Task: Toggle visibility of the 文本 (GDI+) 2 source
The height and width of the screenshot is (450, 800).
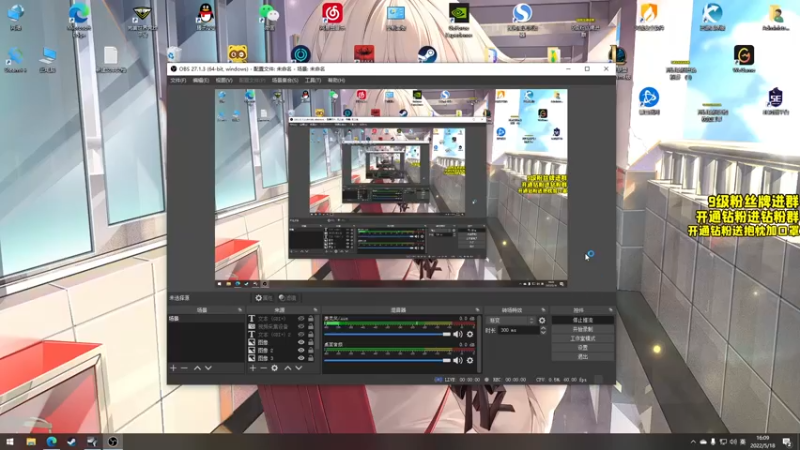Action: [x=301, y=334]
